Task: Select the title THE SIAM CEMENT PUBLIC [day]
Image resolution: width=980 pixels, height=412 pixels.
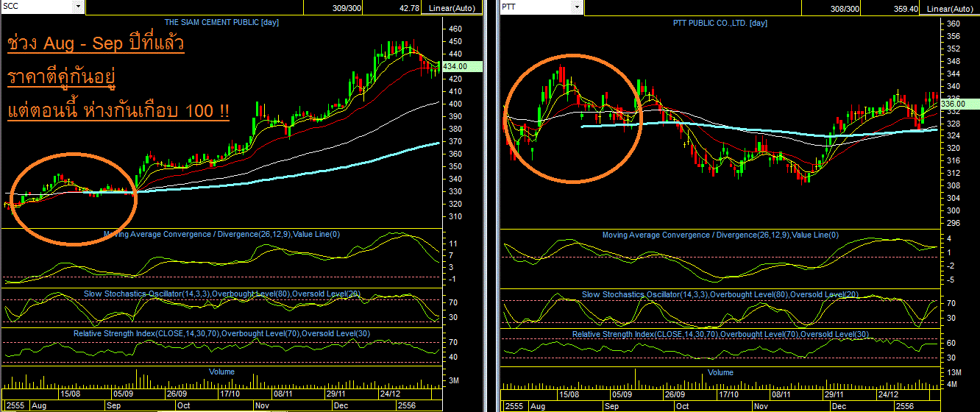Action: [x=221, y=22]
